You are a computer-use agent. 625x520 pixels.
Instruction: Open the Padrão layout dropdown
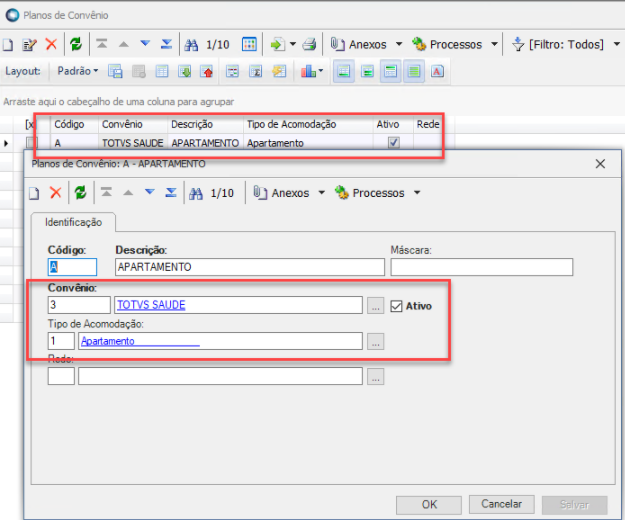tap(78, 71)
